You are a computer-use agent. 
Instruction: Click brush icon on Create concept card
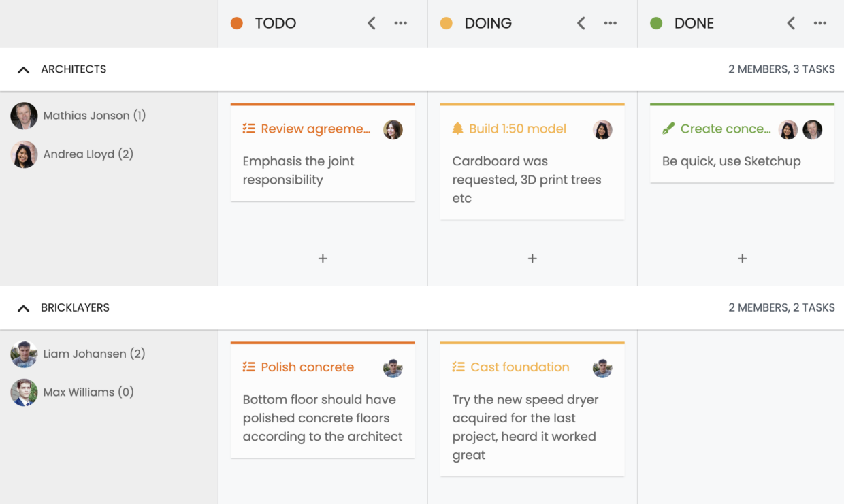668,129
